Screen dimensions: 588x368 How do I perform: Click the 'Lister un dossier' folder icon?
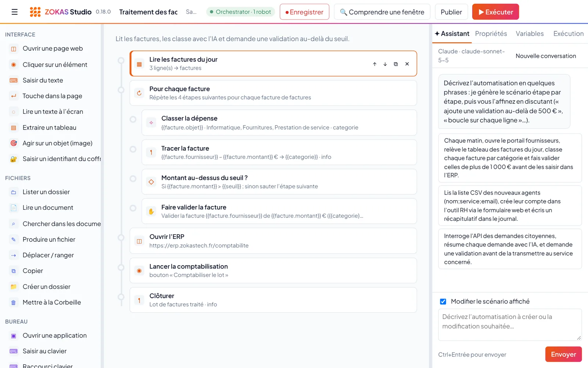14,192
